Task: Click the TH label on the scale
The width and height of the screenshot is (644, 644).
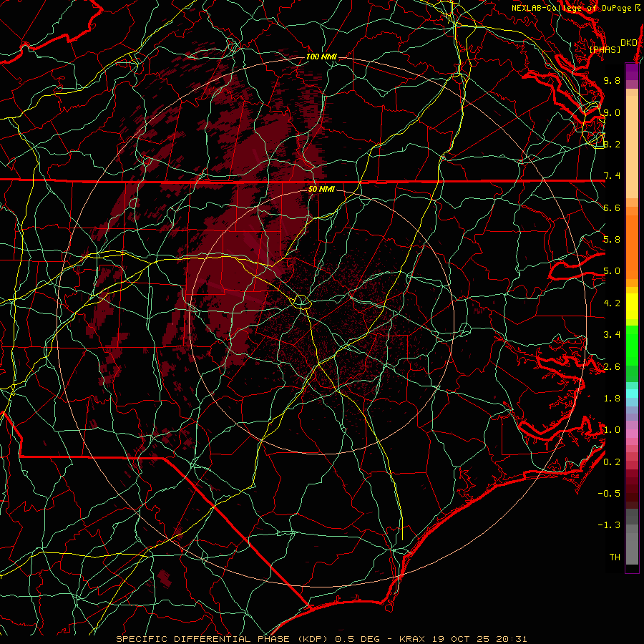Action: pyautogui.click(x=615, y=557)
